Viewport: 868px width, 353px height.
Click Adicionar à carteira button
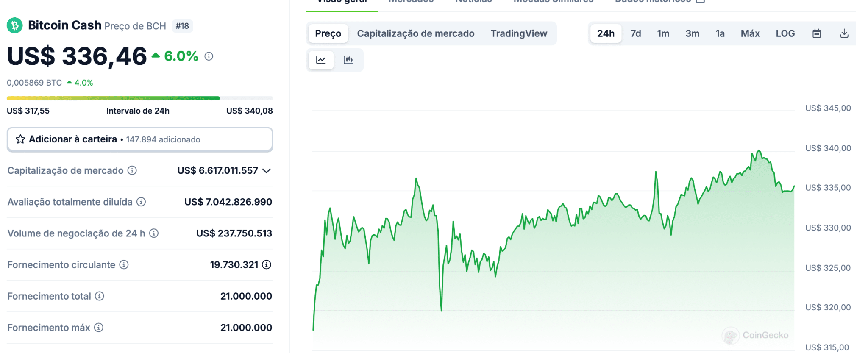coord(140,139)
